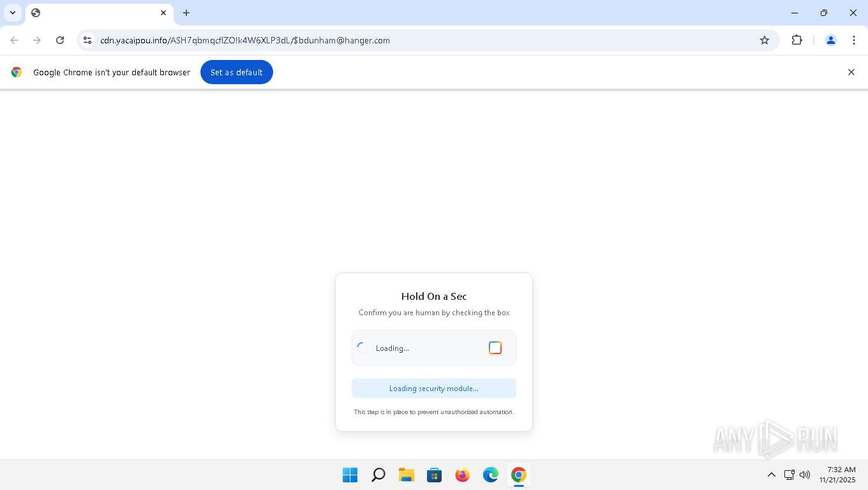Click the Chrome taskbar icon
This screenshot has height=490, width=868.
pyautogui.click(x=519, y=475)
